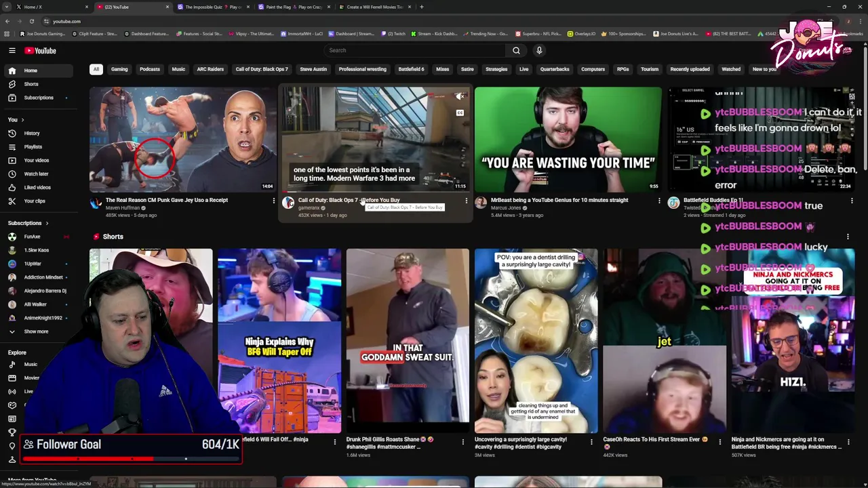Screen dimensions: 868x488
Task: Open options for dentist cavity short
Action: pyautogui.click(x=591, y=442)
